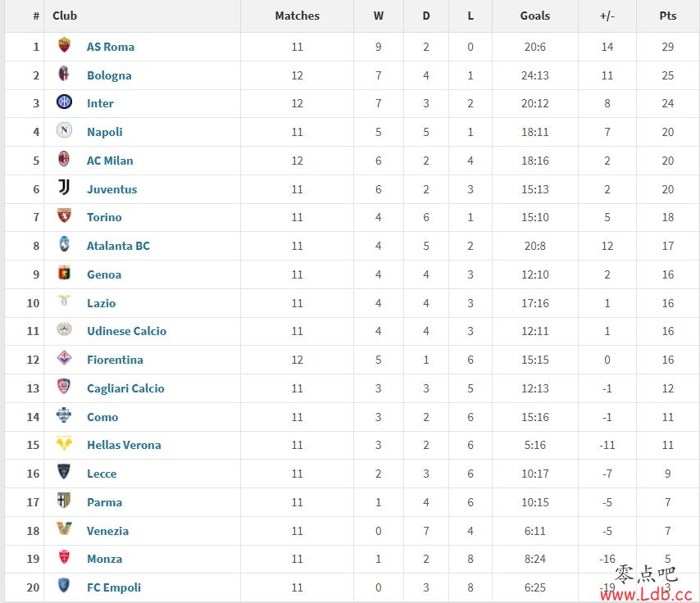Click the Inter club logo

click(x=64, y=102)
